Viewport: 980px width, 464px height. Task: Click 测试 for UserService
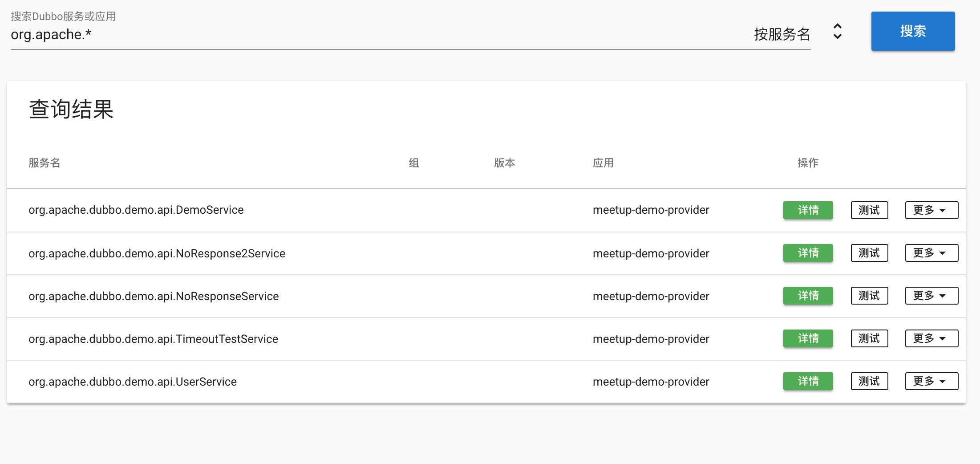coord(869,381)
